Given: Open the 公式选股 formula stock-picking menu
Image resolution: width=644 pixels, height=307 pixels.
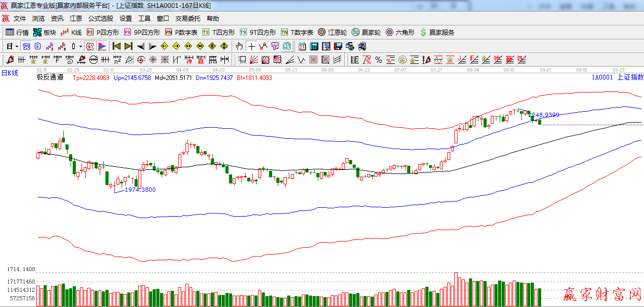Looking at the screenshot, I should (100, 18).
